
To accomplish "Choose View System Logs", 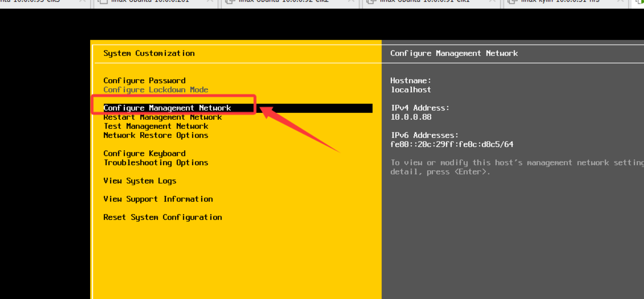I will point(140,181).
